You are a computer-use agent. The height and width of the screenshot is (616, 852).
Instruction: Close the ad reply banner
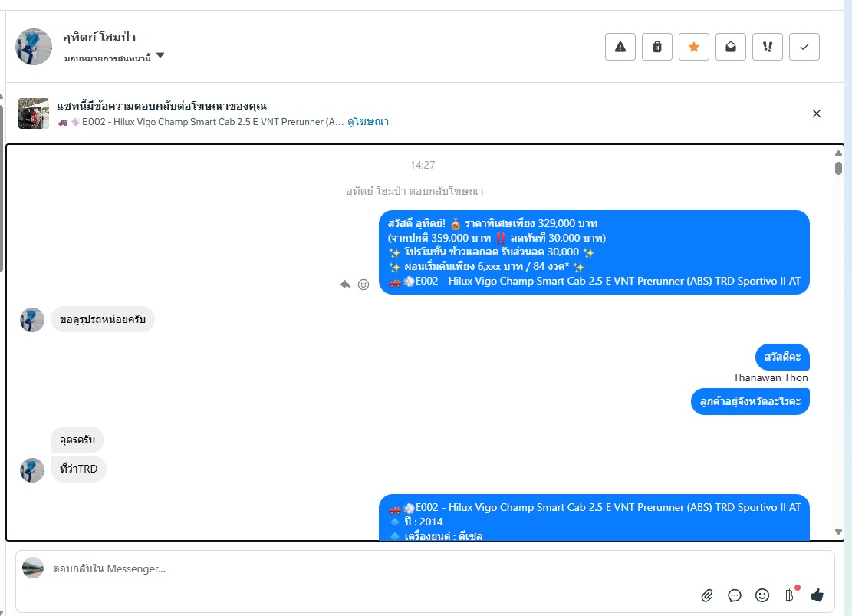pos(816,114)
